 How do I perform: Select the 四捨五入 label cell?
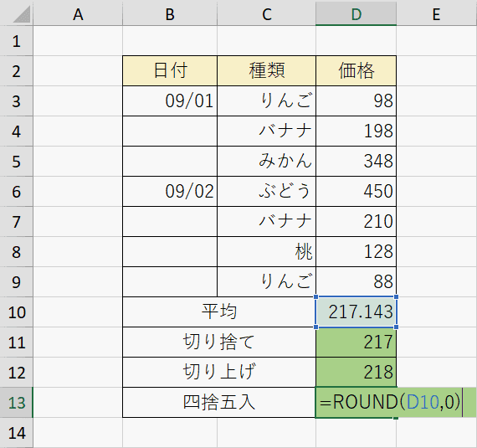point(219,402)
